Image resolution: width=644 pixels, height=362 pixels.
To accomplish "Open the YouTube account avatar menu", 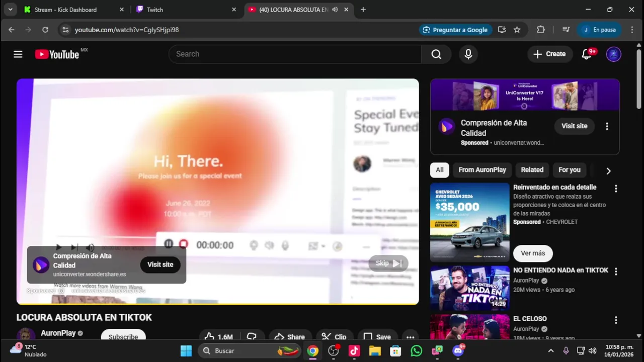I will pyautogui.click(x=614, y=54).
